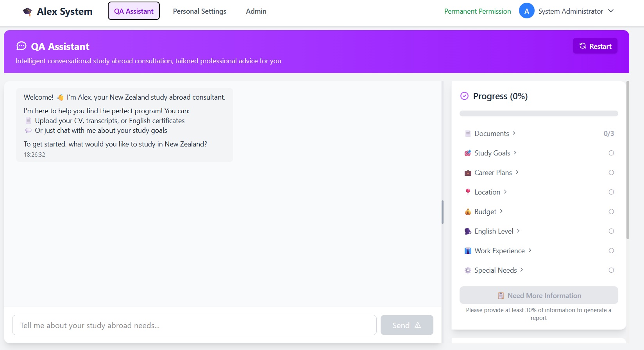The width and height of the screenshot is (644, 350).
Task: Click the Location pin icon
Action: click(x=468, y=192)
